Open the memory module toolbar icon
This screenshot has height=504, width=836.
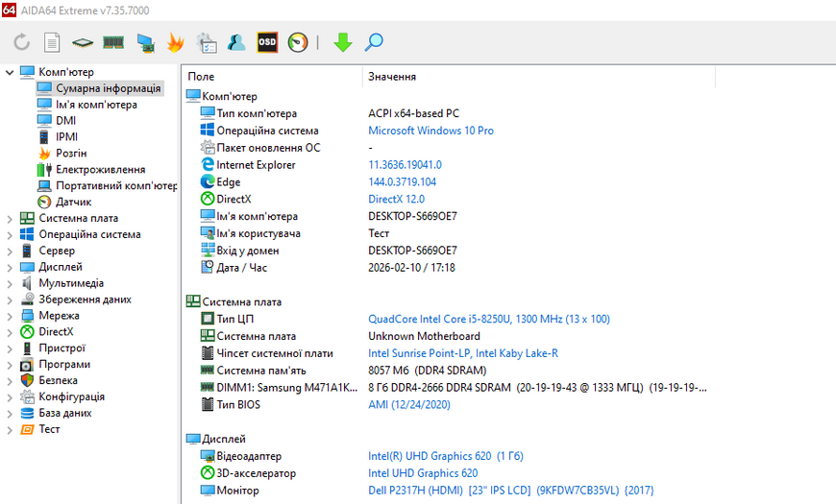pos(113,42)
